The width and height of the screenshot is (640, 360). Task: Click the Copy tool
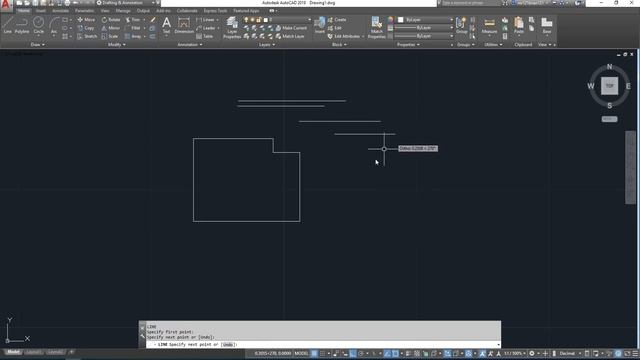86,28
